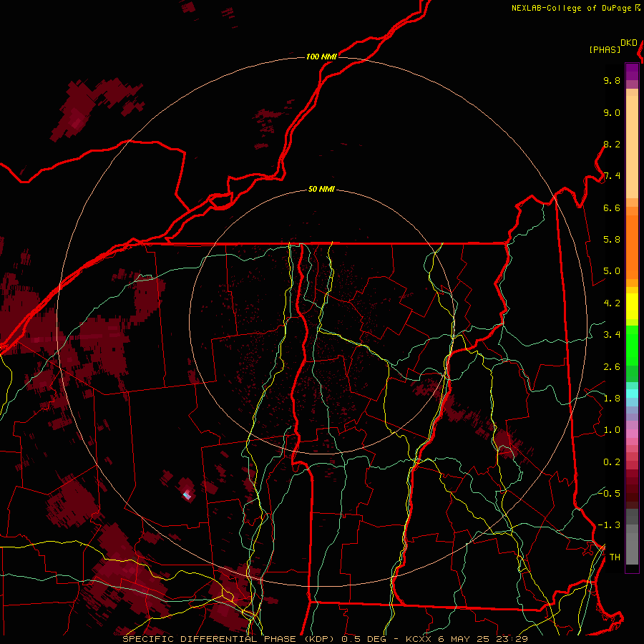Select the 100 NMI range ring label
The height and width of the screenshot is (644, 644).
pyautogui.click(x=321, y=57)
